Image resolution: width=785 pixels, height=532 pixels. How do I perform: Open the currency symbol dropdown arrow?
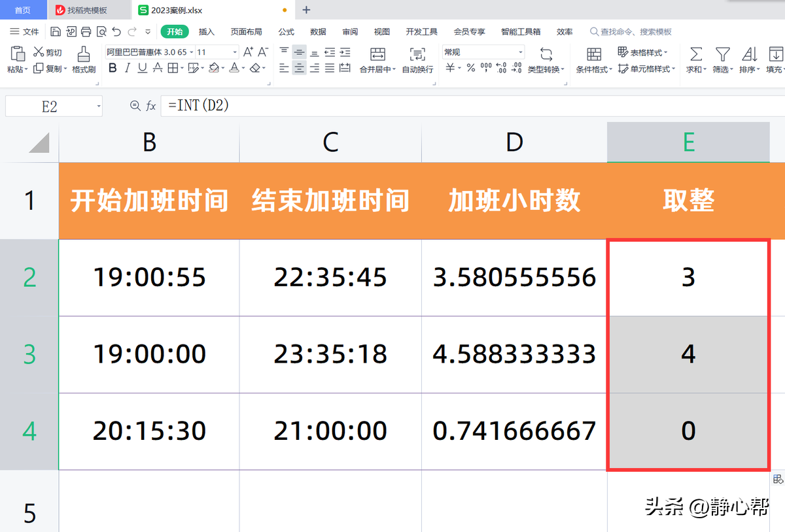point(459,68)
